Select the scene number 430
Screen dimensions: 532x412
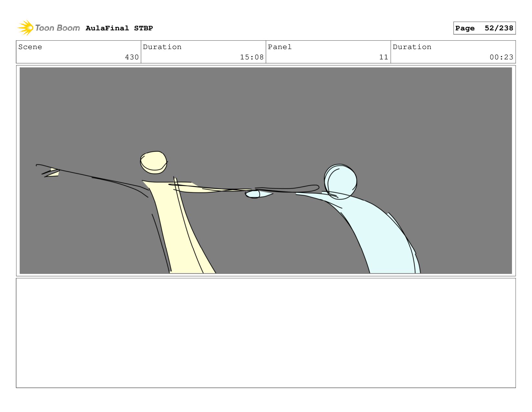pos(132,57)
